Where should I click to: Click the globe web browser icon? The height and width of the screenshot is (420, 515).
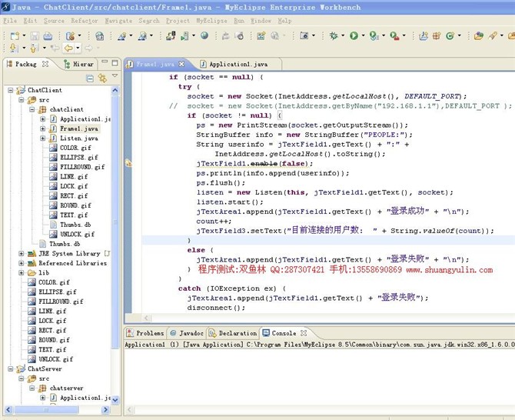204,35
